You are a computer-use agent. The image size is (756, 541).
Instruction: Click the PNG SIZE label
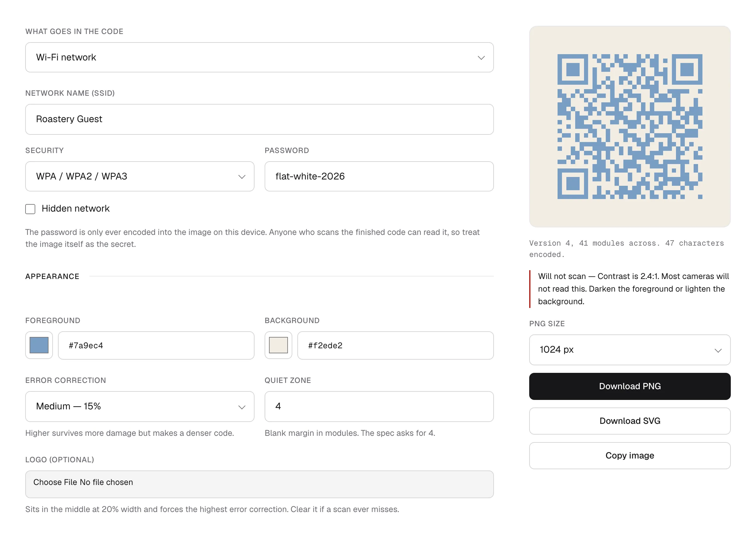(x=547, y=324)
